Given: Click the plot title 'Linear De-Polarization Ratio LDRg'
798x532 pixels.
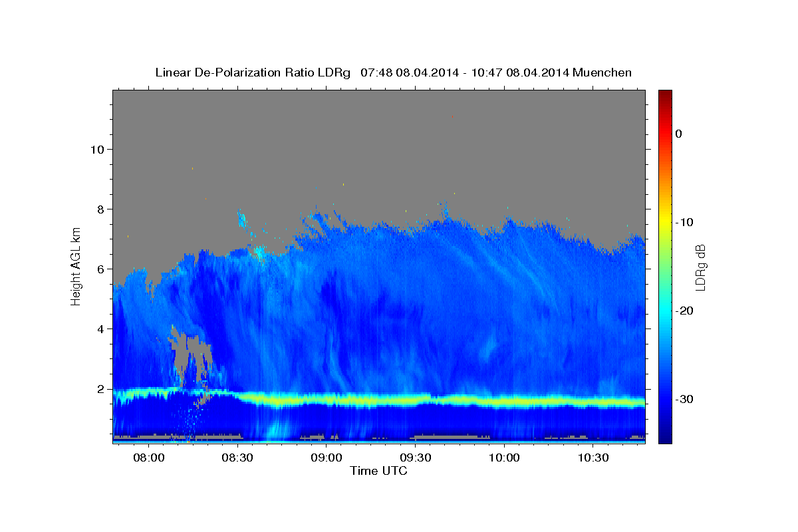Looking at the screenshot, I should [x=253, y=72].
